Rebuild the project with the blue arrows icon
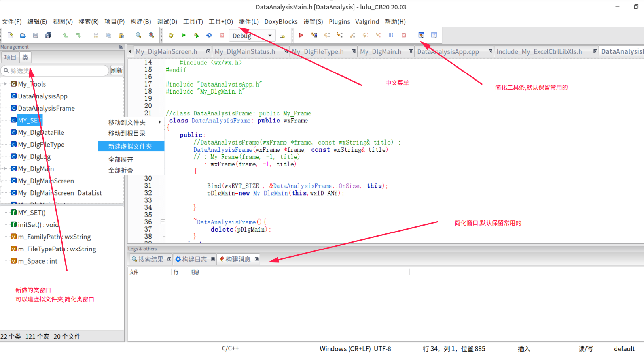Viewport: 644px width, 354px height. click(209, 35)
